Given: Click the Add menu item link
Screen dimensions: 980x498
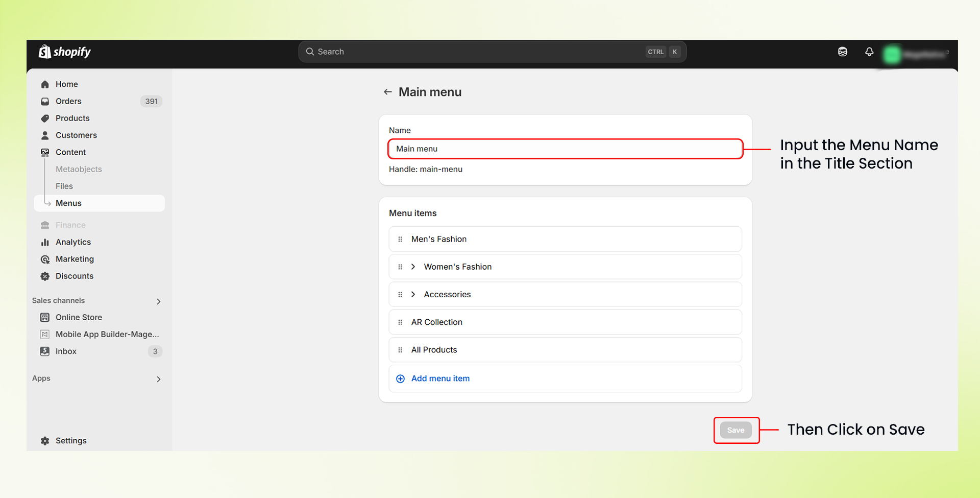Looking at the screenshot, I should point(440,378).
